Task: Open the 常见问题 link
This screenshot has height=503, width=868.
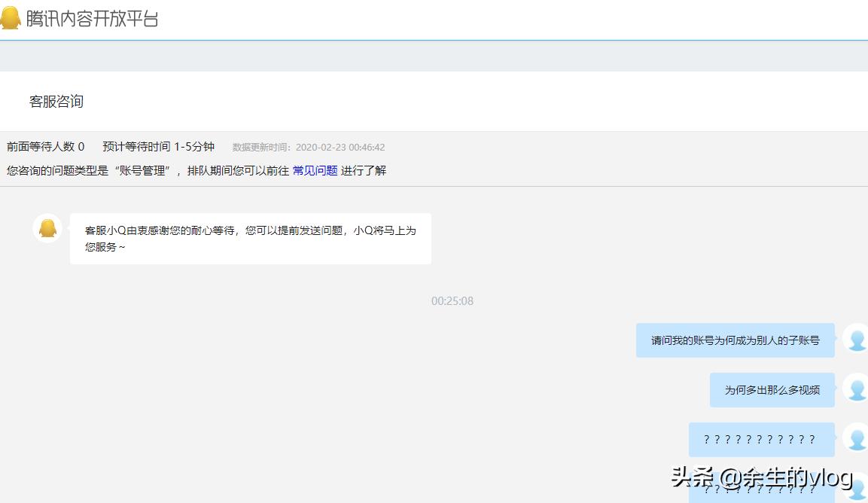Action: pyautogui.click(x=315, y=171)
